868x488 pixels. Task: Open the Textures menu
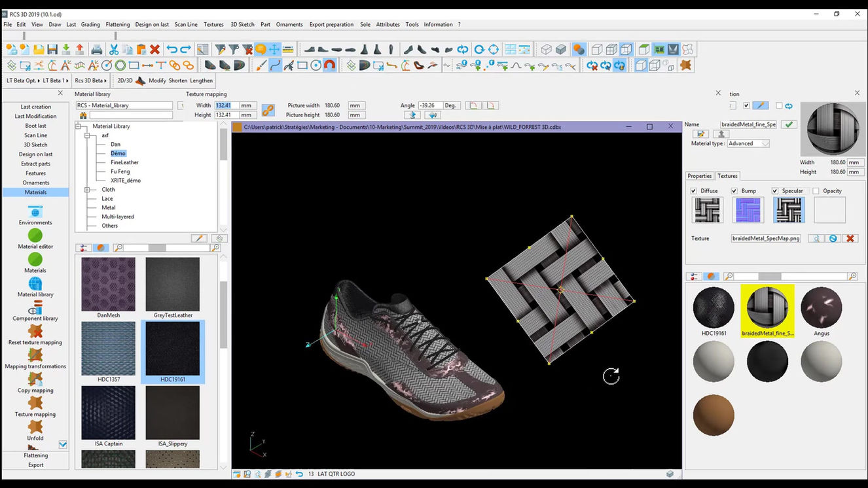[213, 25]
